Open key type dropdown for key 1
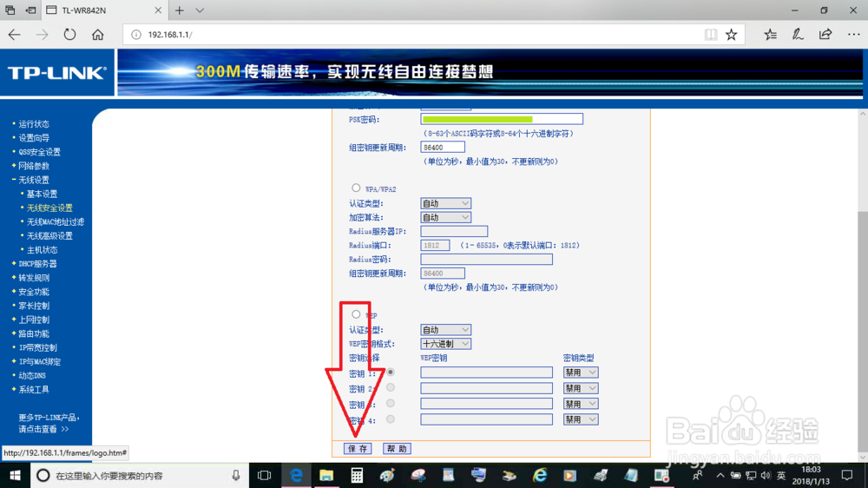The height and width of the screenshot is (488, 868). click(580, 373)
